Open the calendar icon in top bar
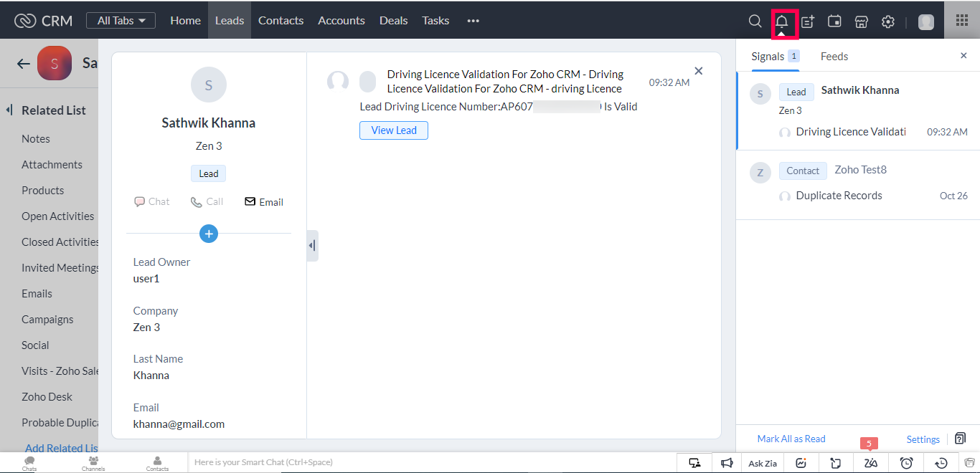This screenshot has height=473, width=980. coord(834,21)
